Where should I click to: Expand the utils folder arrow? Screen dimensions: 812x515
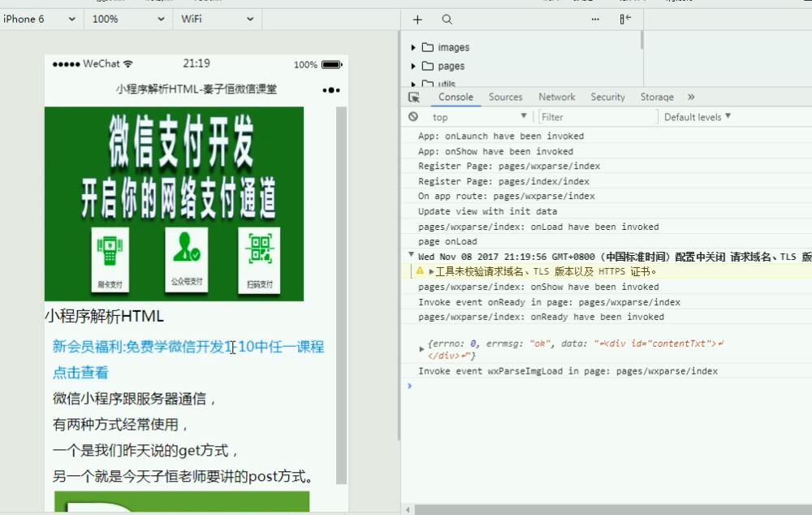(413, 84)
